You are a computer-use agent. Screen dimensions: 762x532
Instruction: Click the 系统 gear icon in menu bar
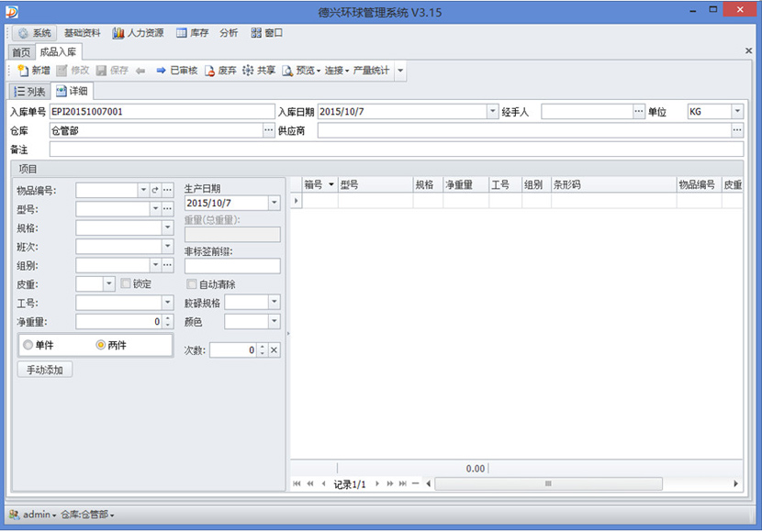coord(23,33)
